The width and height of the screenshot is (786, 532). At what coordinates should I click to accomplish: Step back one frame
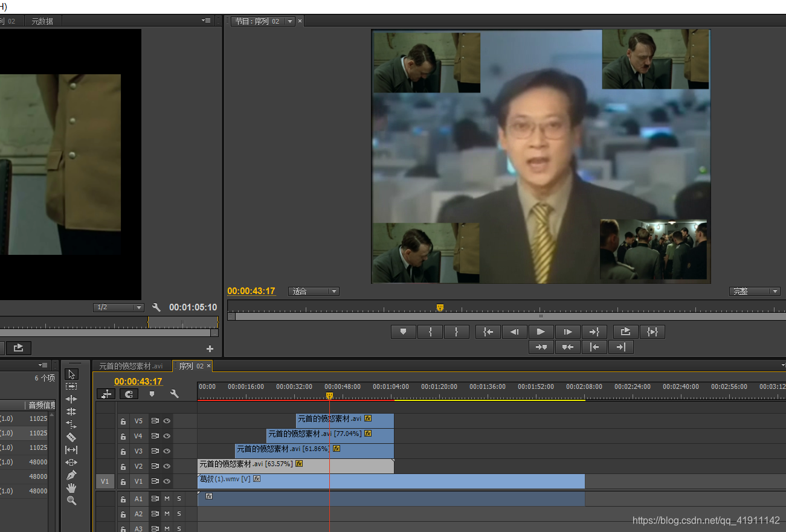click(514, 332)
